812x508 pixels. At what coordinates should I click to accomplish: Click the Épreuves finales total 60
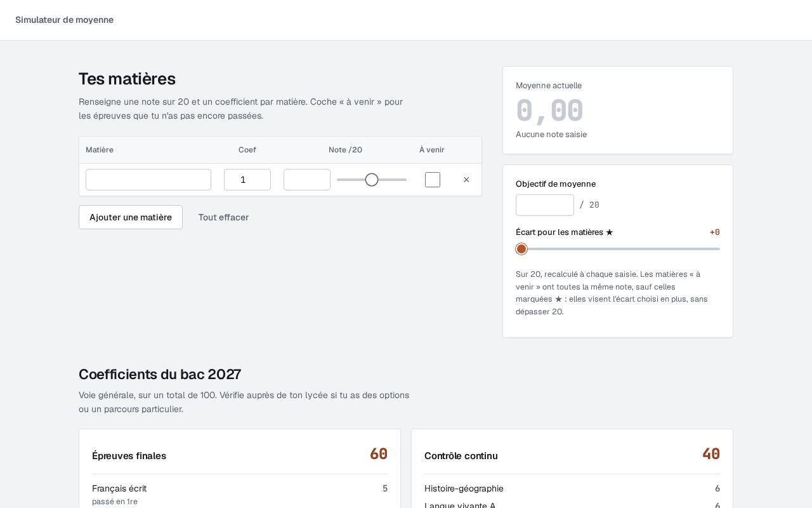click(x=379, y=454)
